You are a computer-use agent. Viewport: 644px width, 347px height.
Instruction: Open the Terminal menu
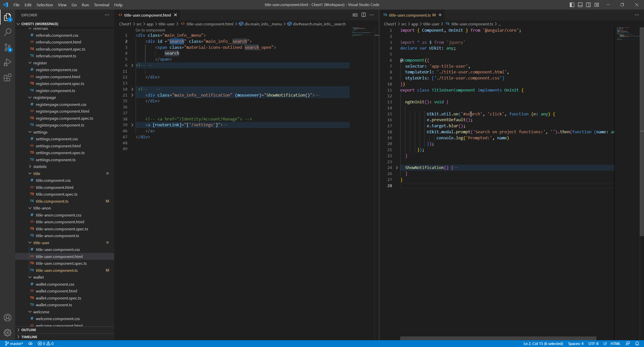pos(101,5)
